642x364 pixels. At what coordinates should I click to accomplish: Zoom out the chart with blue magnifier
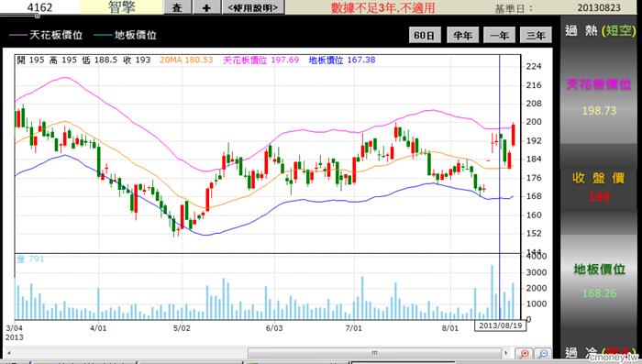(x=543, y=354)
